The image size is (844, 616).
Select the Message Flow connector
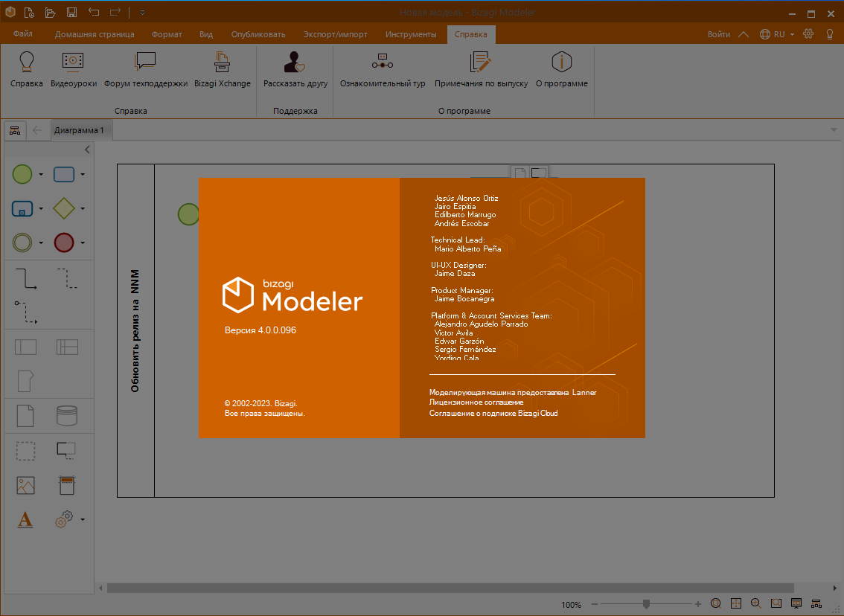tap(25, 312)
